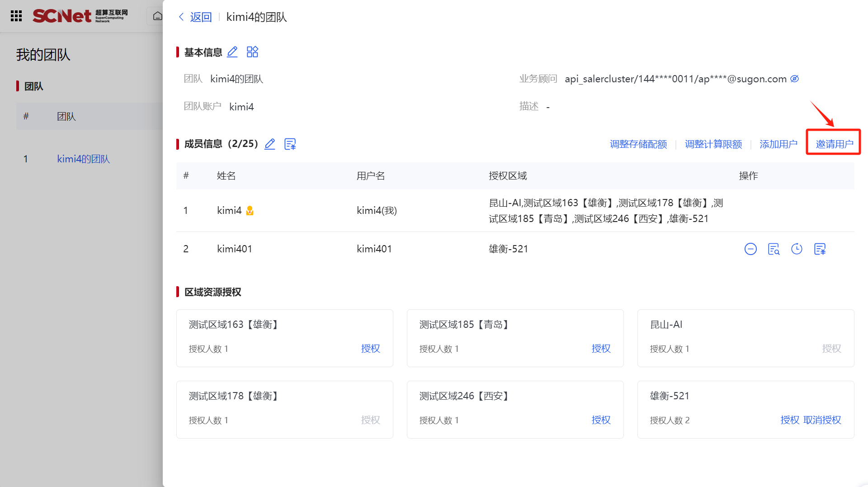
Task: Open 调整存储配额
Action: [x=638, y=144]
